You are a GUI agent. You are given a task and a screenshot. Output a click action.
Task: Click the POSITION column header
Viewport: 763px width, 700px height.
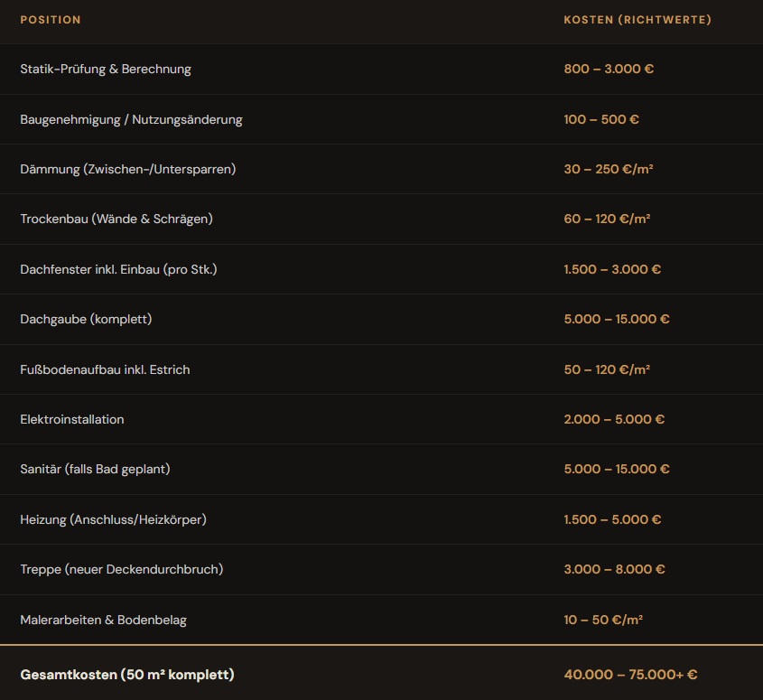[51, 20]
